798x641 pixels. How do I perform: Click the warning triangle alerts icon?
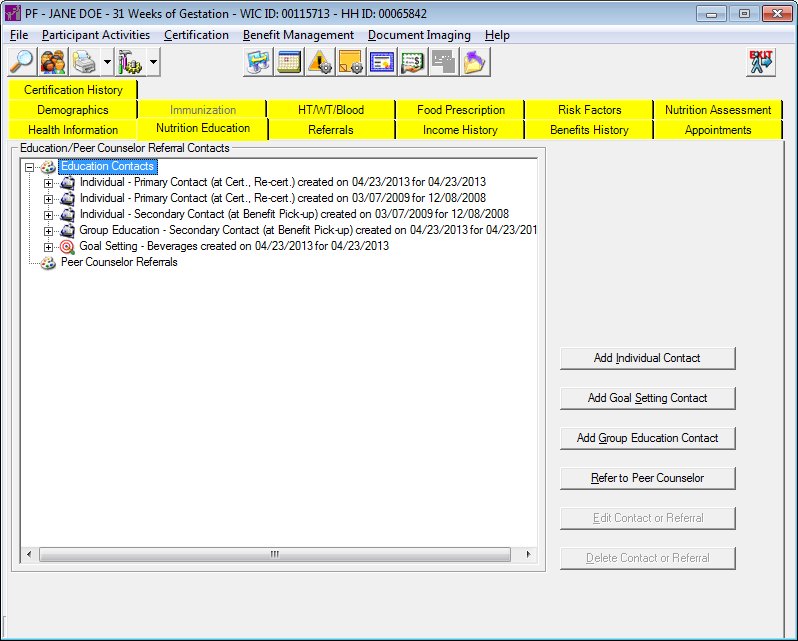point(320,62)
